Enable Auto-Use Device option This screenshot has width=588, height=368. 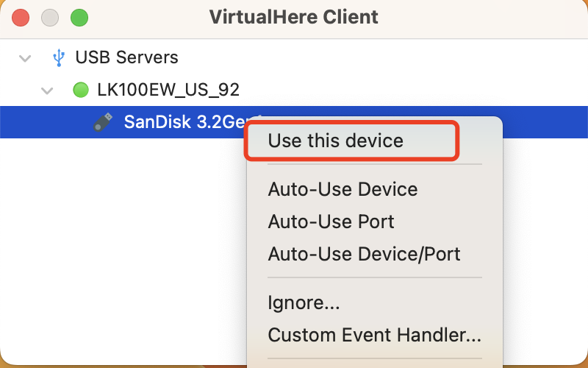pyautogui.click(x=343, y=189)
